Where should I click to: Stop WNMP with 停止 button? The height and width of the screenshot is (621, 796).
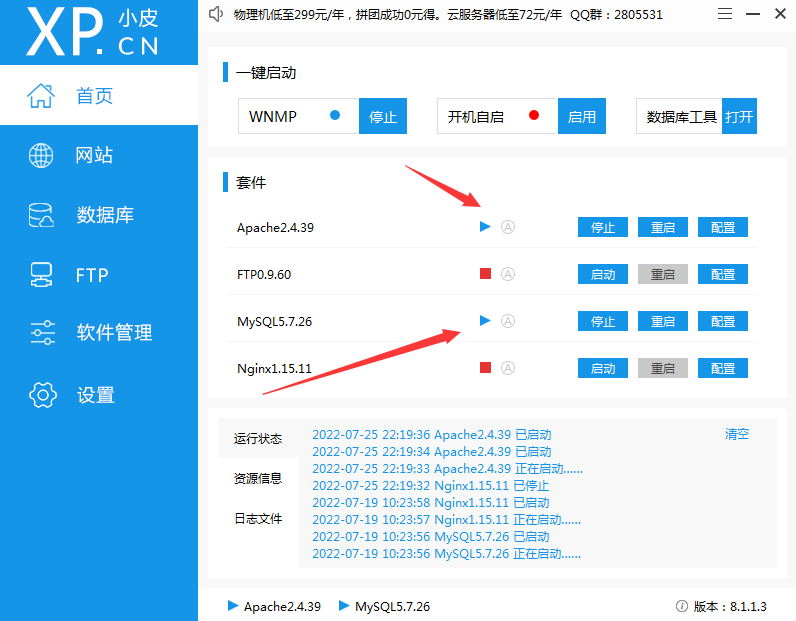(x=383, y=116)
